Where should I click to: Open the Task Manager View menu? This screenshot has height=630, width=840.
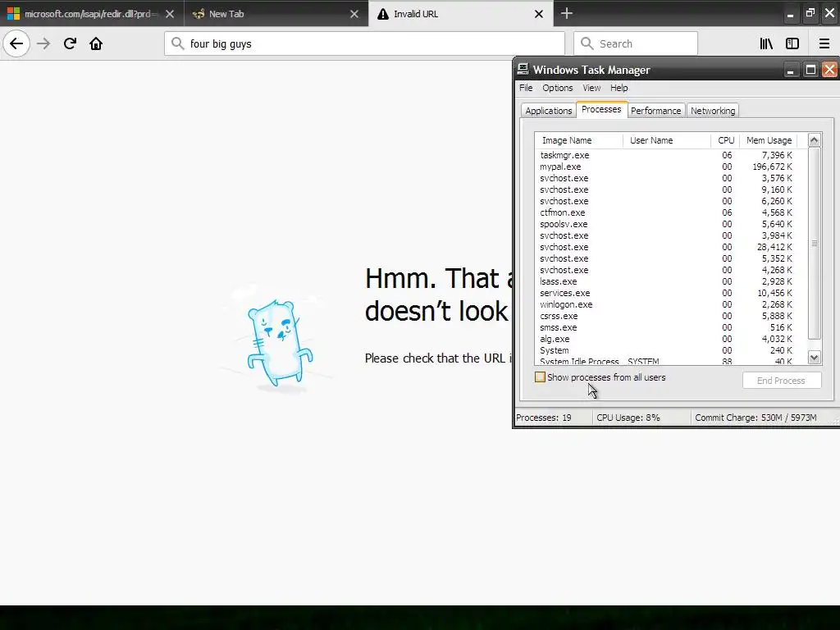[591, 88]
